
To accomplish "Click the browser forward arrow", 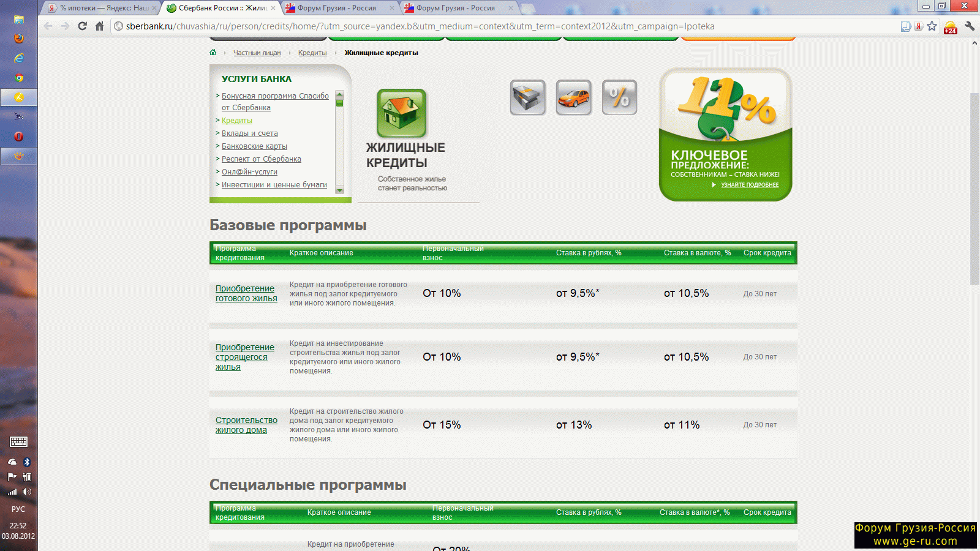I will click(x=65, y=26).
